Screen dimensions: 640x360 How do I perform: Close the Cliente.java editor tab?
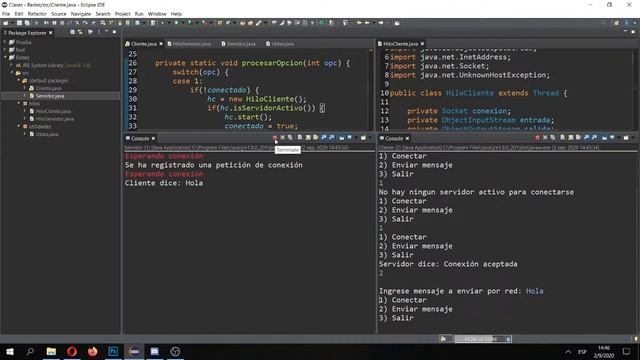click(161, 44)
